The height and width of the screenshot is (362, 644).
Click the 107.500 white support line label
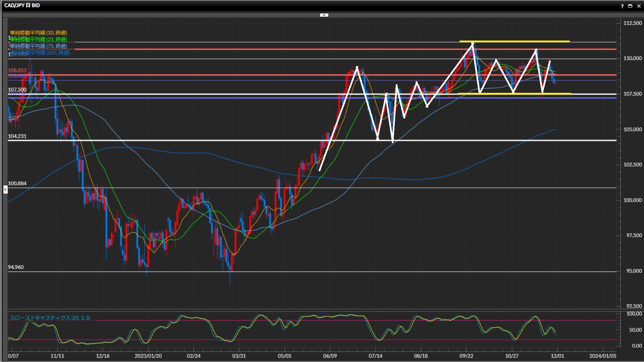17,90
